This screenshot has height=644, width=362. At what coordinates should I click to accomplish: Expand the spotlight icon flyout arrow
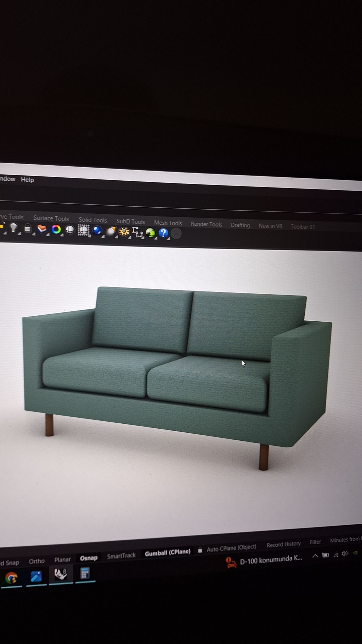click(116, 237)
